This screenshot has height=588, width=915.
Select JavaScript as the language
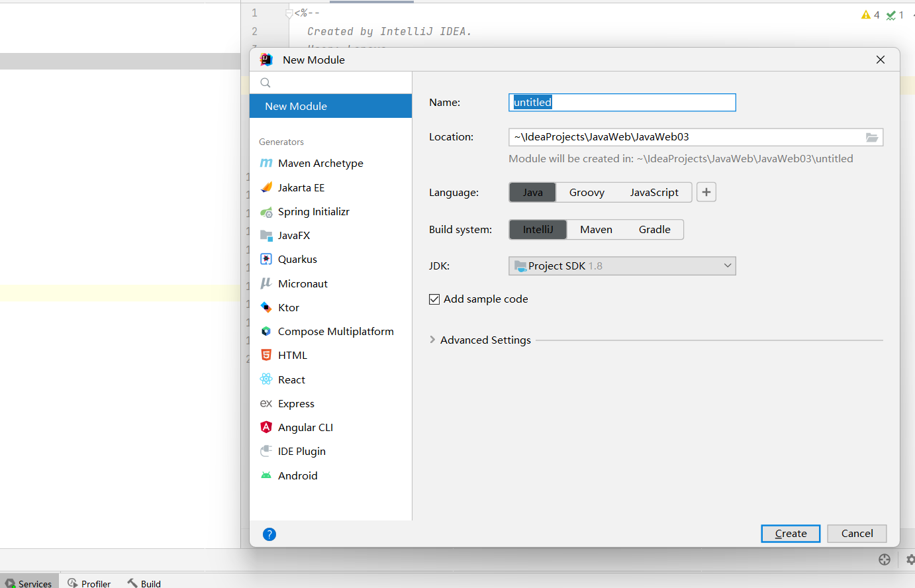point(654,192)
